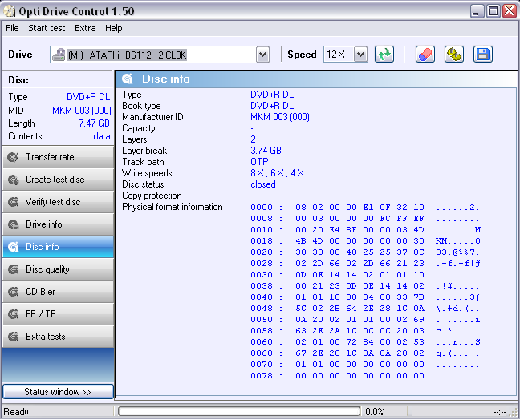Click the green refresh arrows icon

[384, 55]
